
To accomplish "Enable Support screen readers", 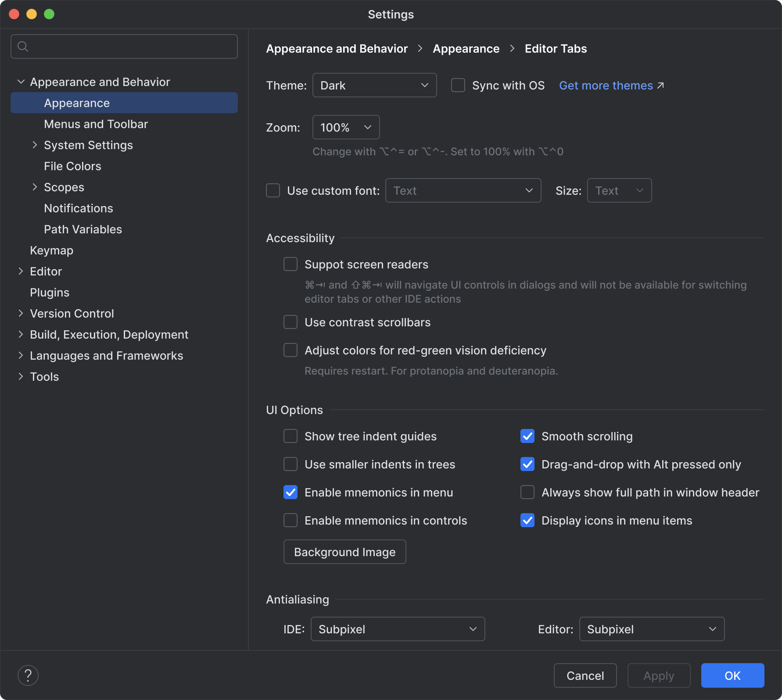I will [290, 264].
